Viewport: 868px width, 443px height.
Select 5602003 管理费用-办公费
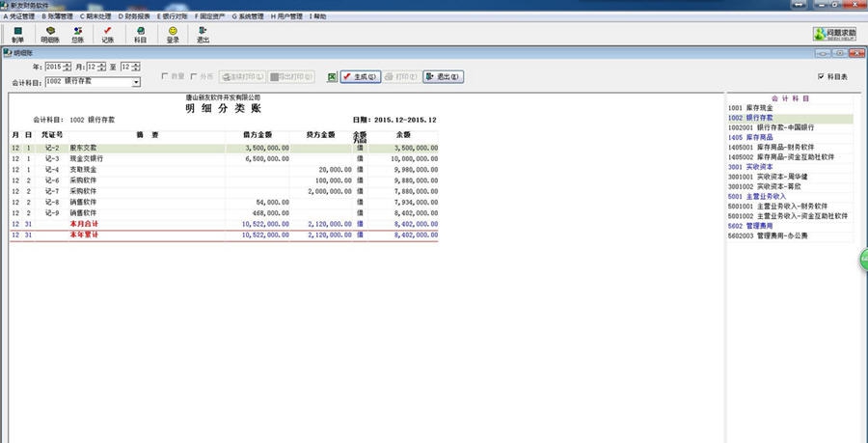[790, 235]
